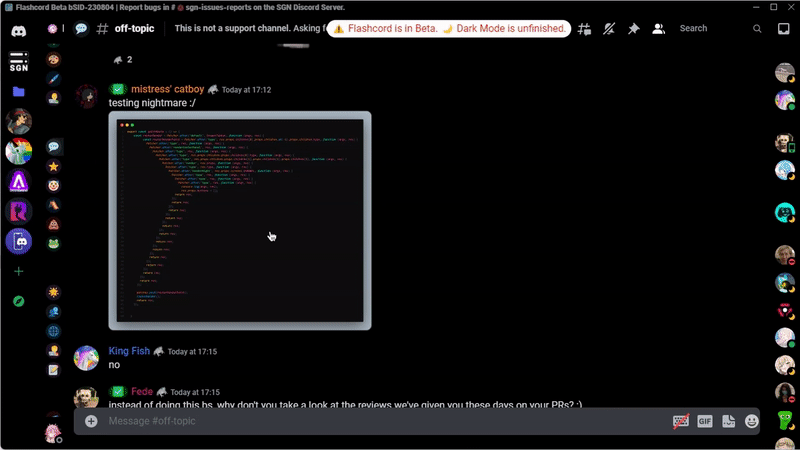Select the notepad channel icon
800x450 pixels.
coord(54,370)
